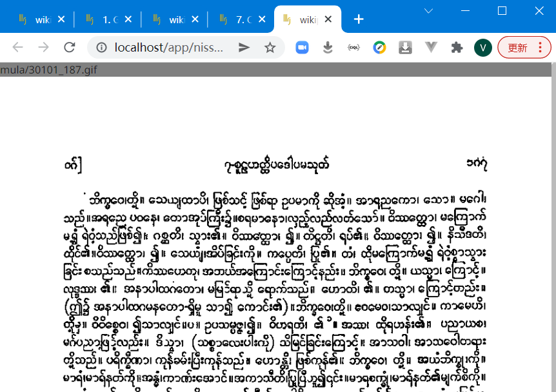Image resolution: width=556 pixels, height=392 pixels.
Task: Open the gray download tray extension
Action: 405,48
